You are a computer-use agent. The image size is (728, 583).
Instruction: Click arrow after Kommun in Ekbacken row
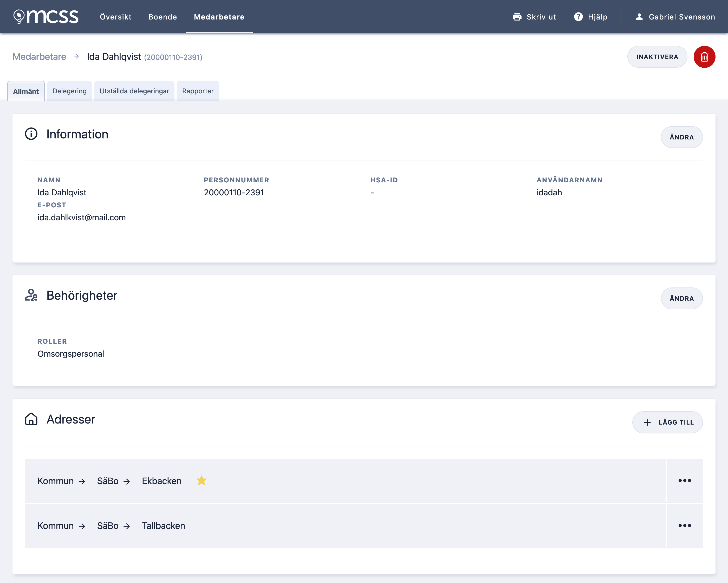(82, 481)
